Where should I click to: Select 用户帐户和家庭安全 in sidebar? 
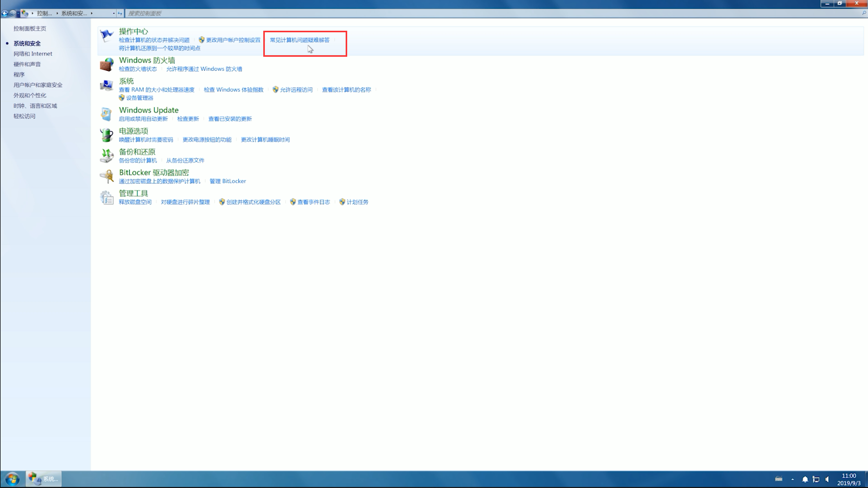[x=38, y=85]
